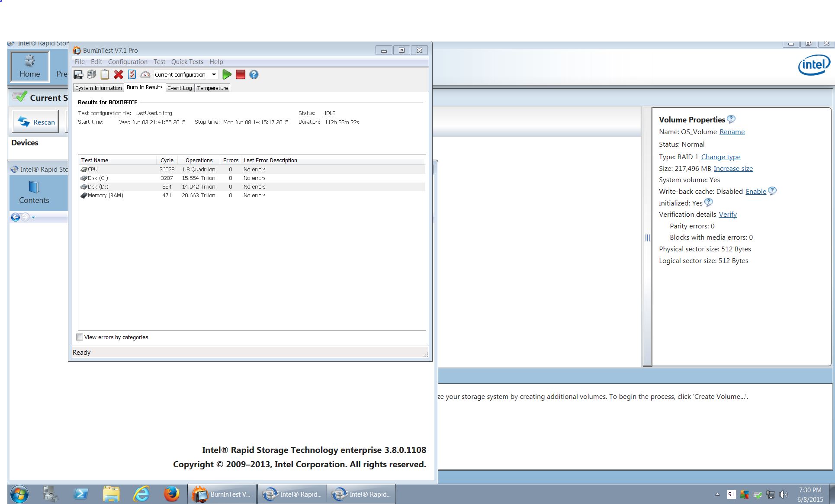835x504 pixels.
Task: Select the CPU test row
Action: click(252, 170)
